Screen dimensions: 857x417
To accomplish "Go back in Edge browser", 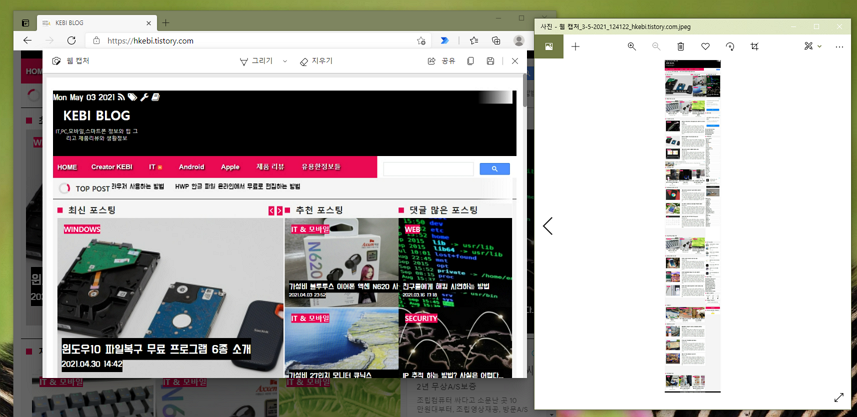I will coord(27,40).
